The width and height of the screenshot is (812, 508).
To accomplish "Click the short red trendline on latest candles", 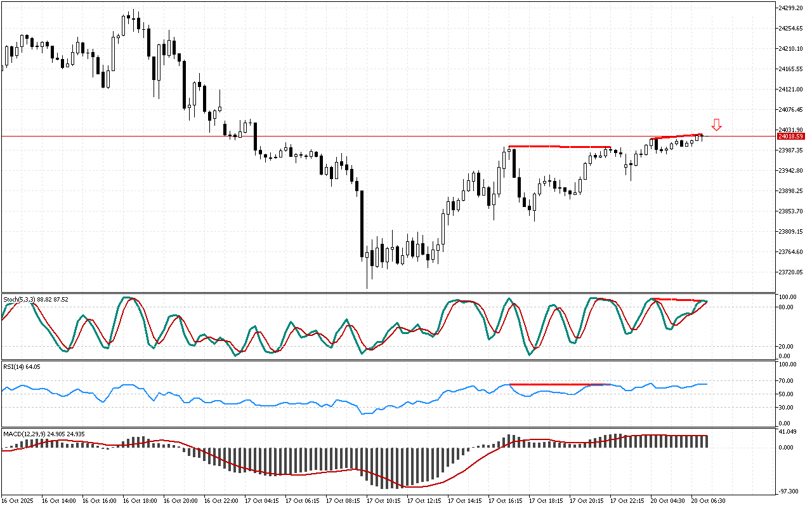I will [x=676, y=137].
